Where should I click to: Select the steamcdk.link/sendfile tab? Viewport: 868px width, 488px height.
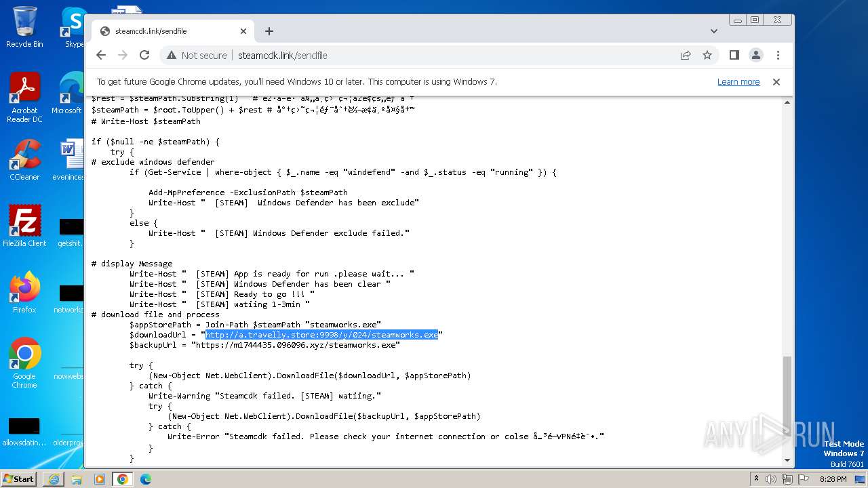tap(173, 31)
